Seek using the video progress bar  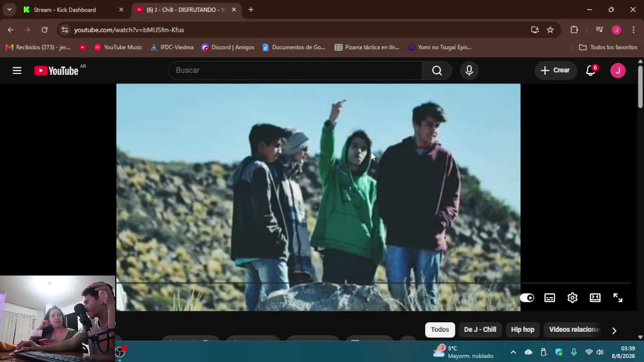click(373, 284)
